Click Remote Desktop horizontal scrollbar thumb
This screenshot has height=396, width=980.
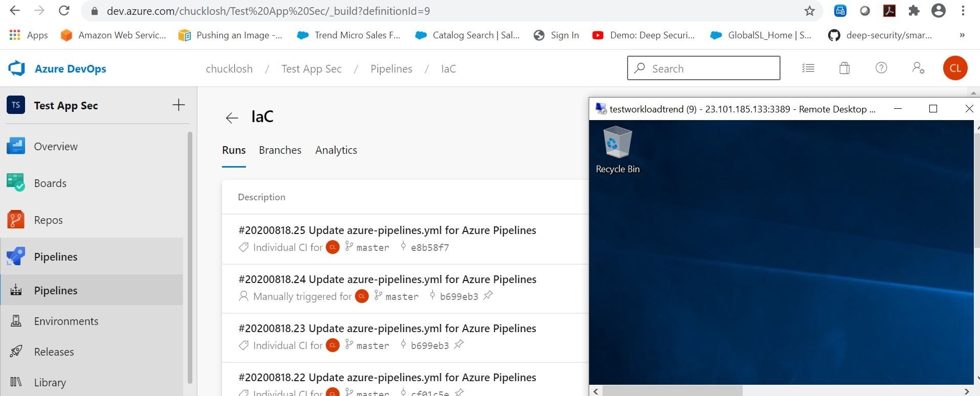(x=672, y=391)
